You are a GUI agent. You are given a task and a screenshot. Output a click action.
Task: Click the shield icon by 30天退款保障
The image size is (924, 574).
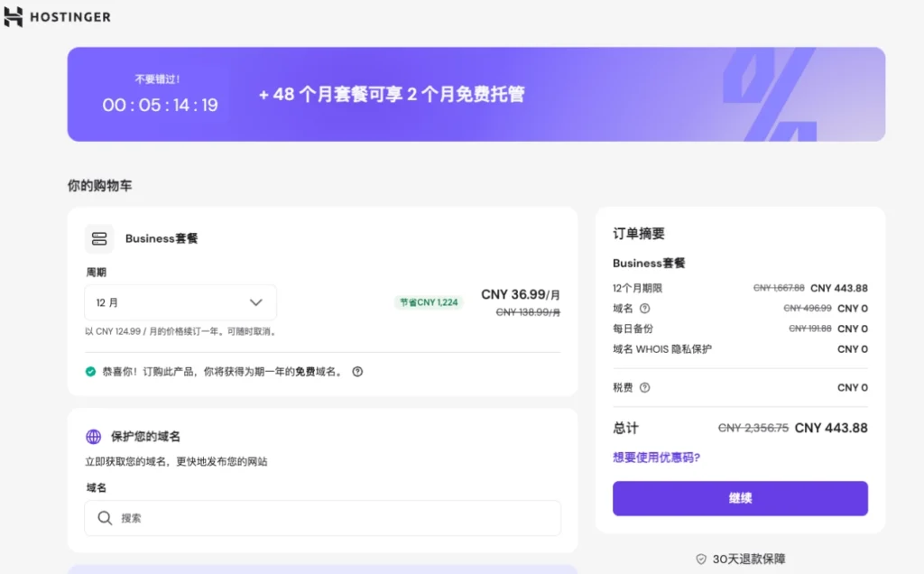point(701,559)
